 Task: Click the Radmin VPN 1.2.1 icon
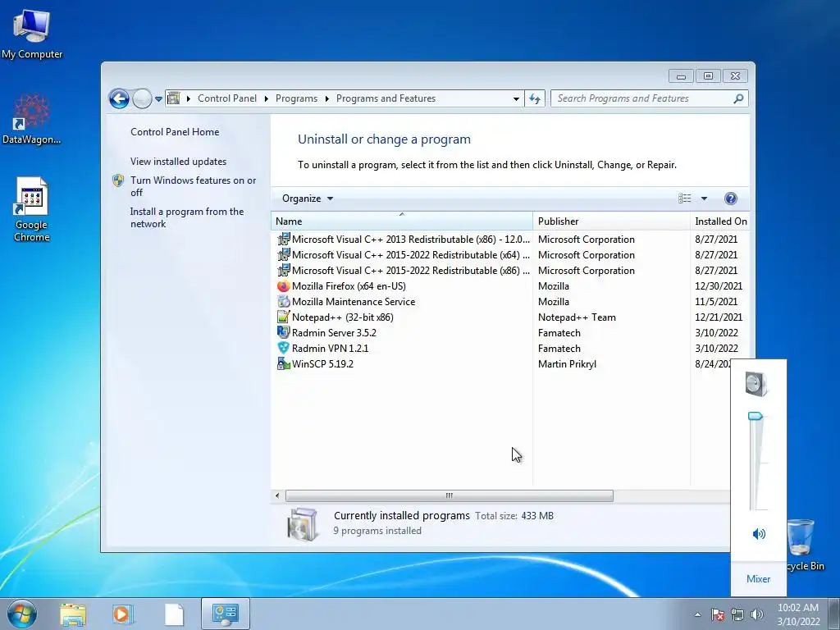click(283, 348)
